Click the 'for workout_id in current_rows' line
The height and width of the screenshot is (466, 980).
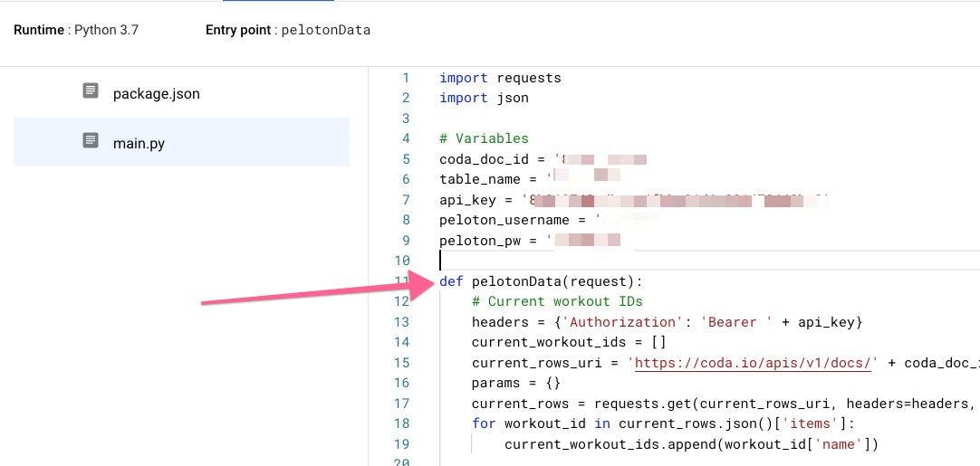(665, 423)
